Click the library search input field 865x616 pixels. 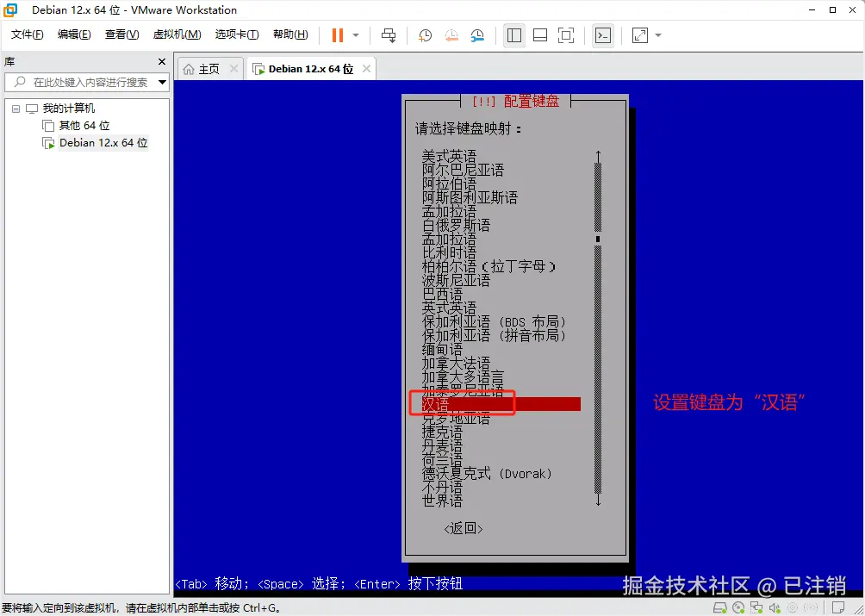[x=86, y=82]
